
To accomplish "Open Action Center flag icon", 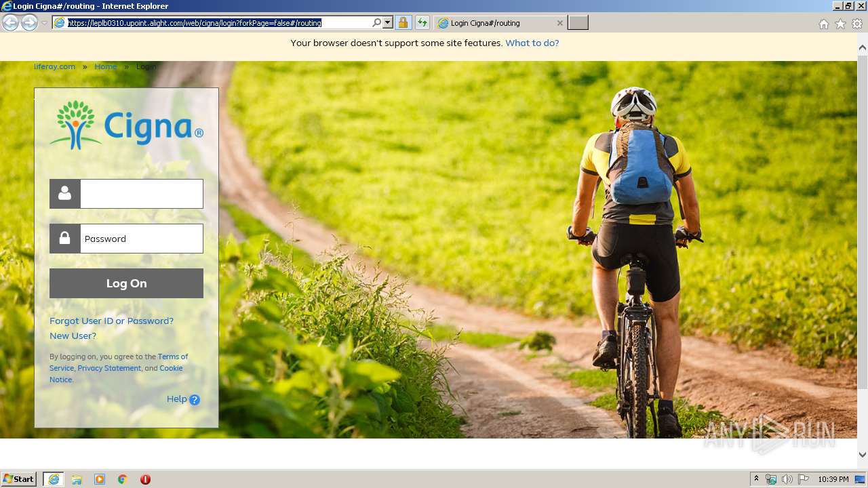I will click(804, 479).
